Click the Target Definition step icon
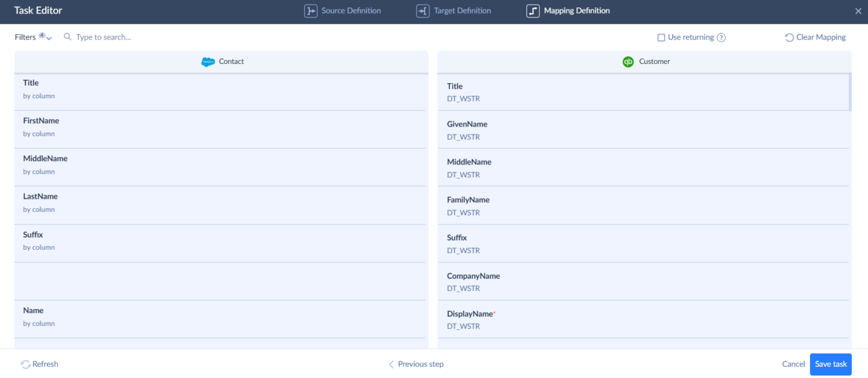 423,11
